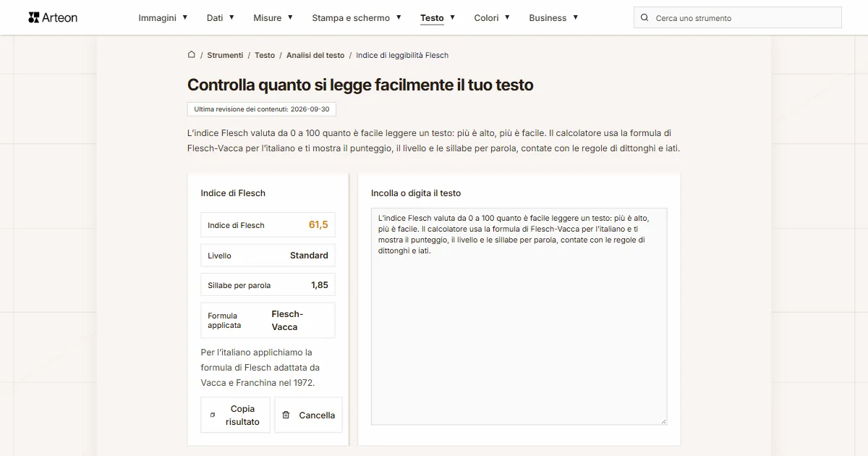Grab the textarea resize handle corner
The height and width of the screenshot is (456, 868).
(x=663, y=421)
